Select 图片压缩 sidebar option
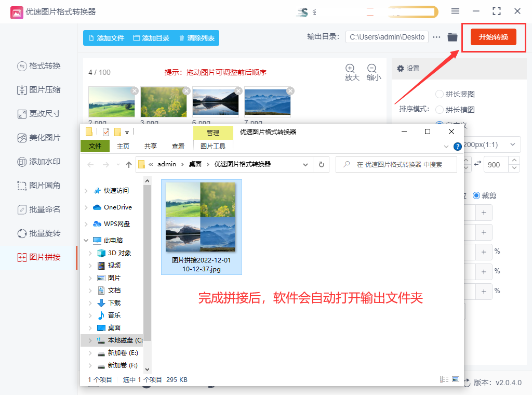The width and height of the screenshot is (532, 395). coord(38,90)
